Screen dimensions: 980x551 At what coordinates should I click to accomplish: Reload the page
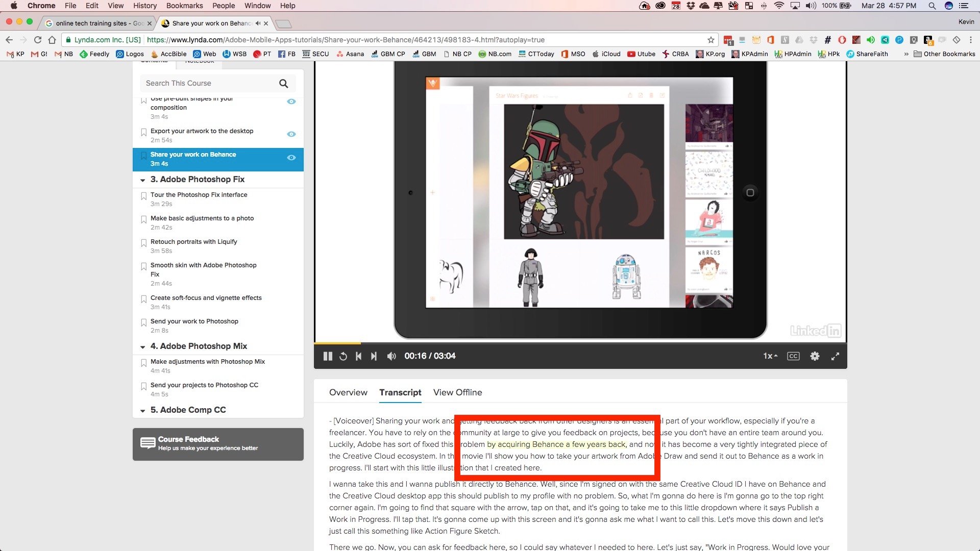(37, 40)
